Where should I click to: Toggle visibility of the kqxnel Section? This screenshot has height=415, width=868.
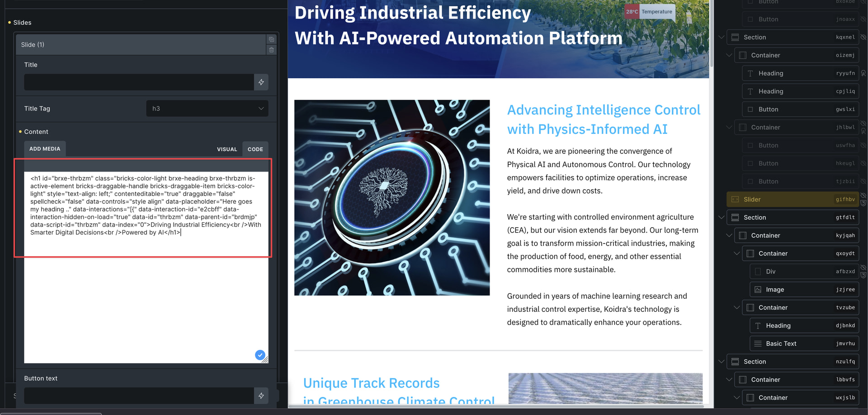[863, 37]
